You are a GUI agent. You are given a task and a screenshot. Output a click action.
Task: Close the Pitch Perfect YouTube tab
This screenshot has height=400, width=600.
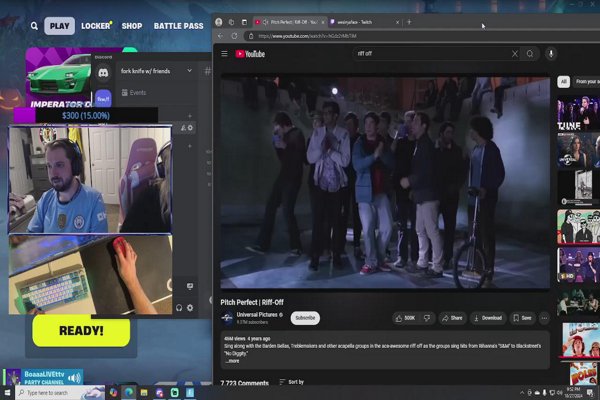pyautogui.click(x=323, y=22)
